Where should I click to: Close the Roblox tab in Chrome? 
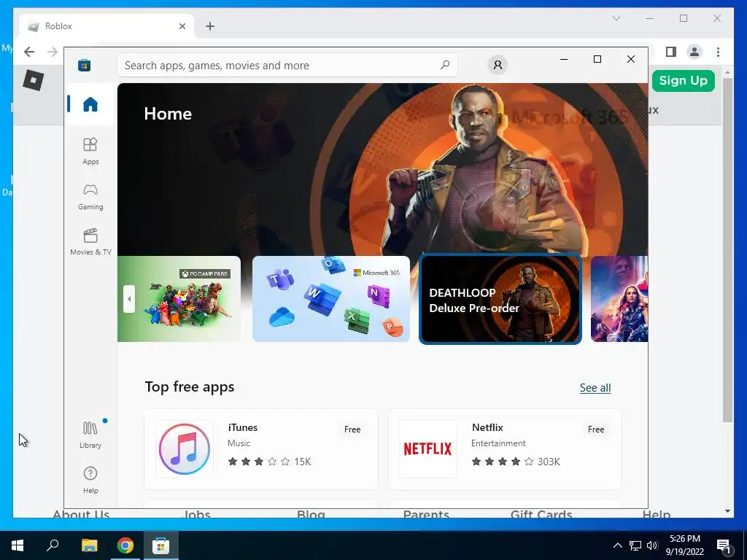[x=182, y=26]
